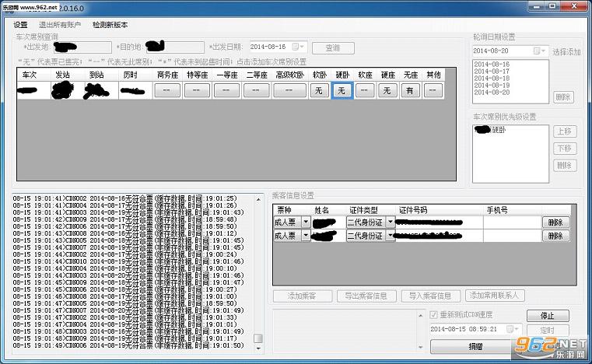Open second passenger 证件类型 dropdown
Image resolution: width=592 pixels, height=364 pixels.
(391, 236)
